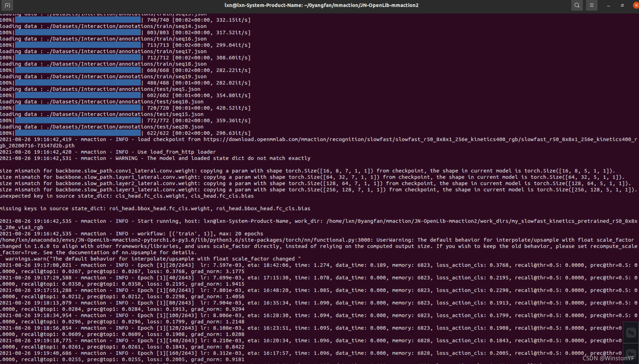
Task: Click the line loading train/seq17.json
Action: (x=103, y=51)
